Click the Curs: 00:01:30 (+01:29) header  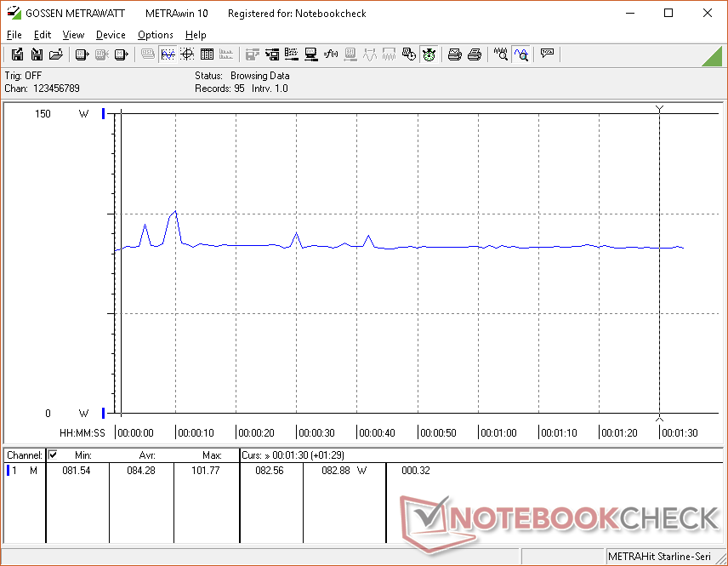tap(293, 455)
